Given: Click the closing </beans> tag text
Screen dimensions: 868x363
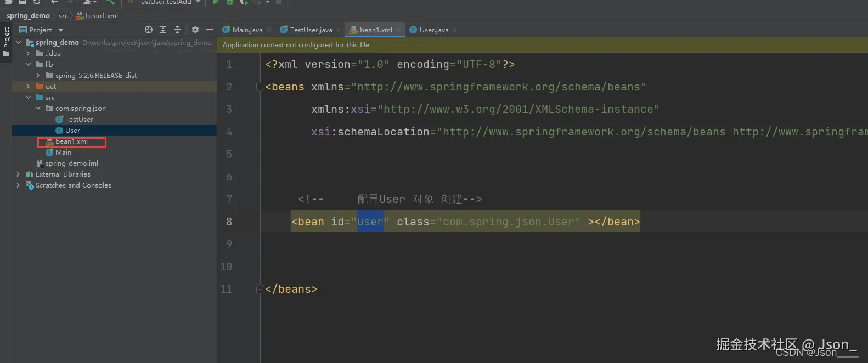Looking at the screenshot, I should (x=291, y=289).
